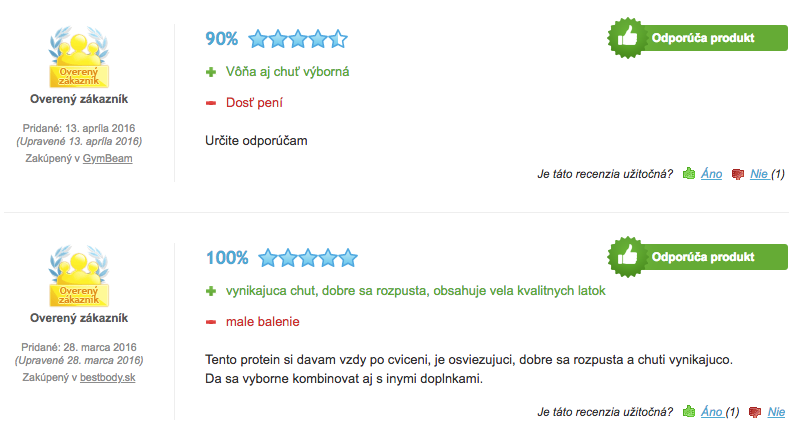Image resolution: width=798 pixels, height=431 pixels.
Task: Click the star rating next to 90%
Action: pyautogui.click(x=298, y=39)
